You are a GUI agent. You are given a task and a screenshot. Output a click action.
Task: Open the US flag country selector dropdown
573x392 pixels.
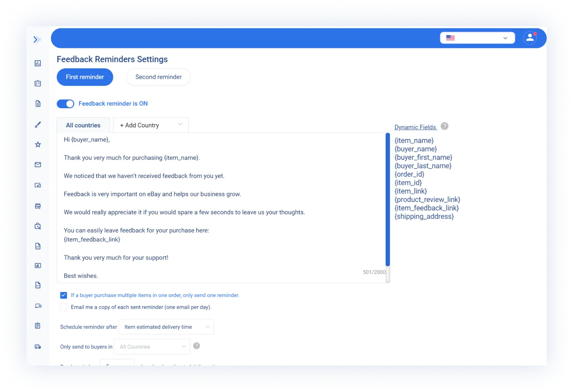point(477,38)
